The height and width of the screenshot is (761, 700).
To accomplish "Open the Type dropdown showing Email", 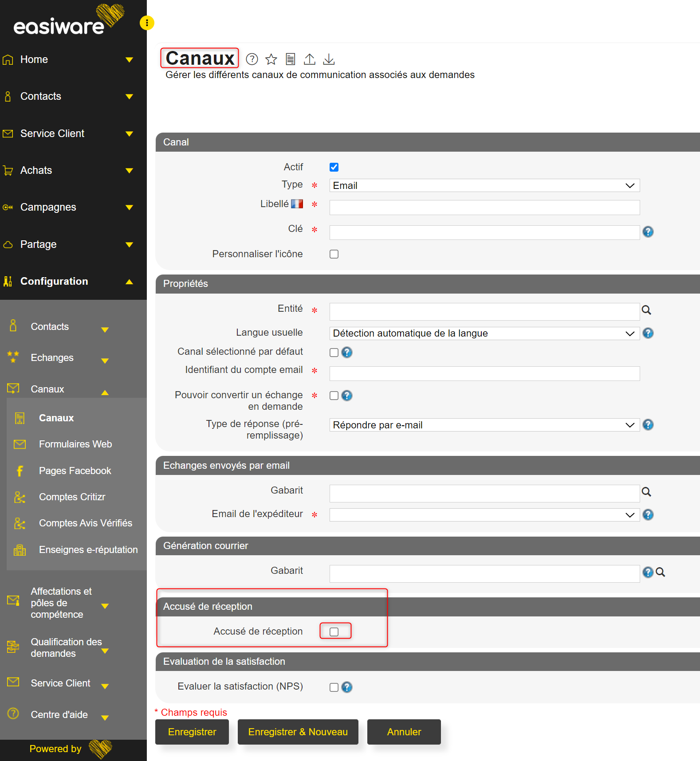I will [484, 185].
